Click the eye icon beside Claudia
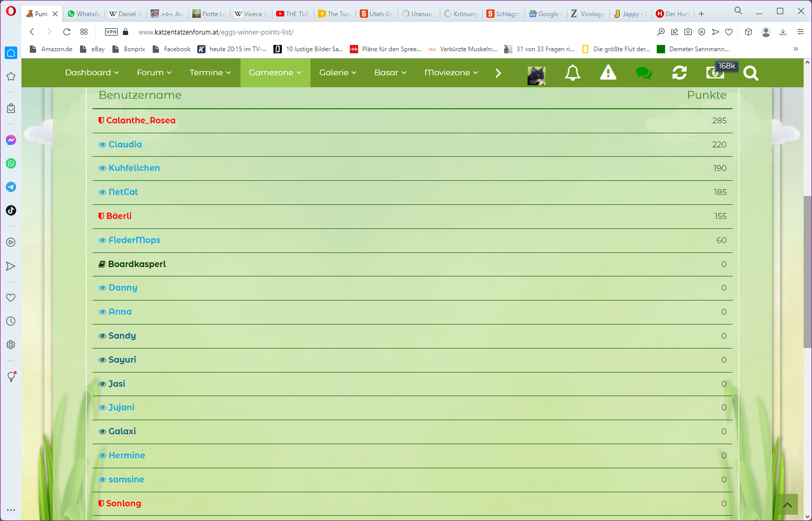The image size is (812, 521). click(102, 145)
